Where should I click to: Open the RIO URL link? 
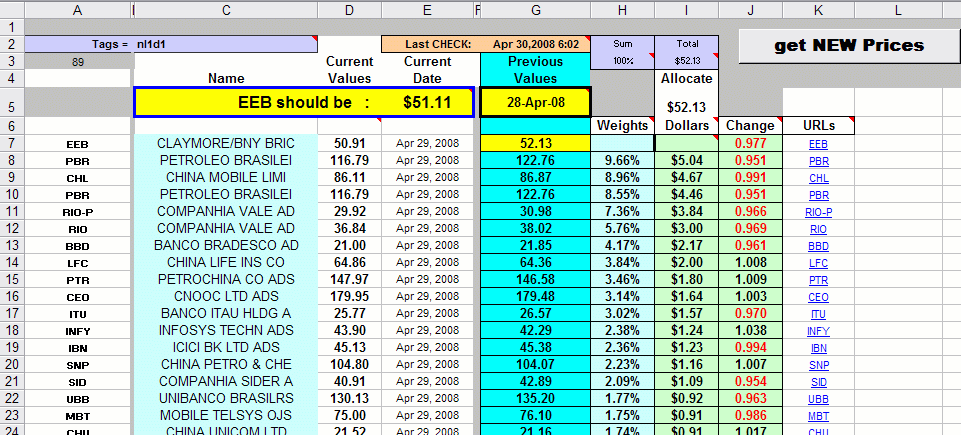click(818, 230)
